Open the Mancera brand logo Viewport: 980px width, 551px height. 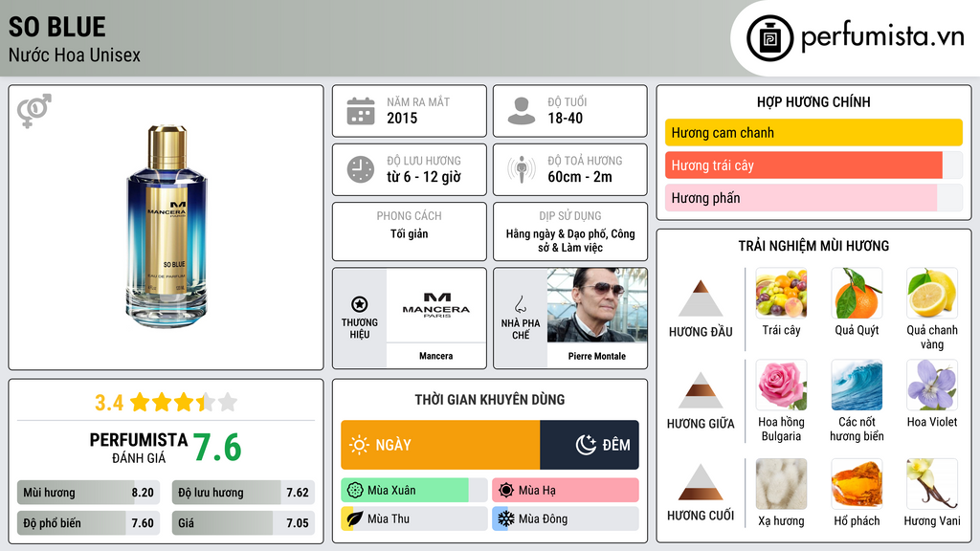[435, 304]
